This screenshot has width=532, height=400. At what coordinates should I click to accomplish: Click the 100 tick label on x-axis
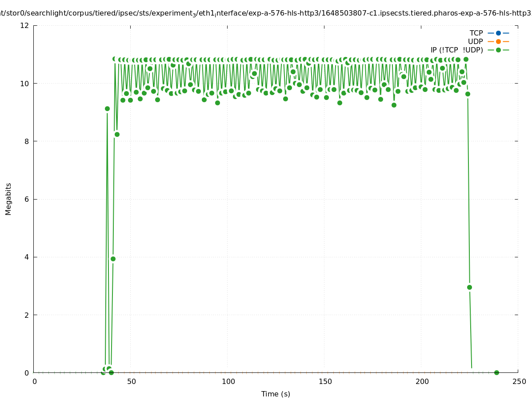click(228, 381)
